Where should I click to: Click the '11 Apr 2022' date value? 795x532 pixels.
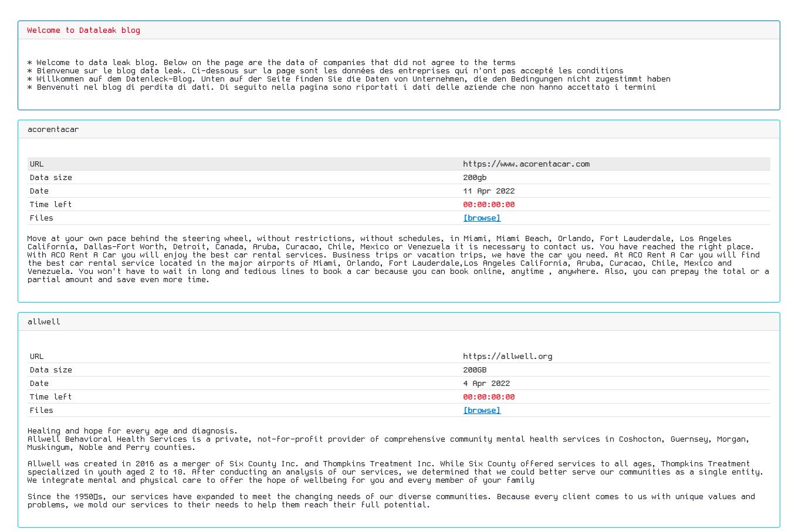pyautogui.click(x=488, y=191)
